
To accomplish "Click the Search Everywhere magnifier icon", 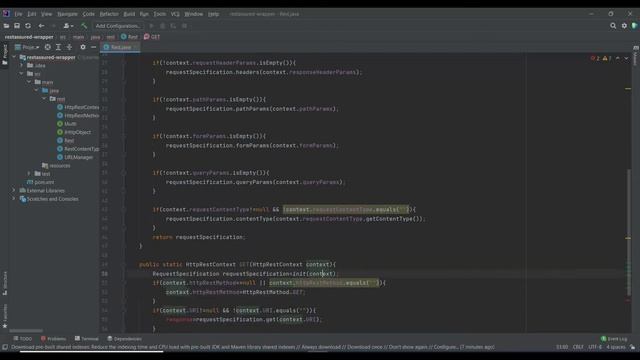I will pos(613,26).
